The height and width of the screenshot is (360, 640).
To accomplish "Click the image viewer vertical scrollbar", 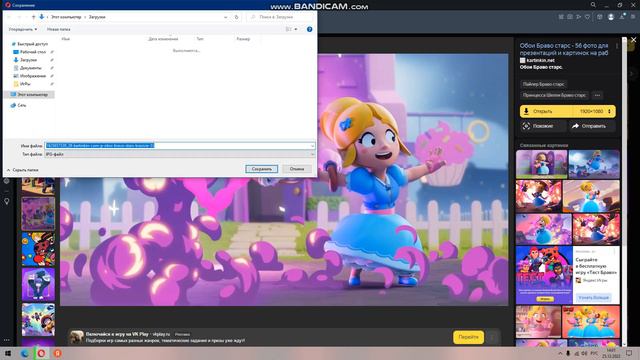I will tap(624, 192).
